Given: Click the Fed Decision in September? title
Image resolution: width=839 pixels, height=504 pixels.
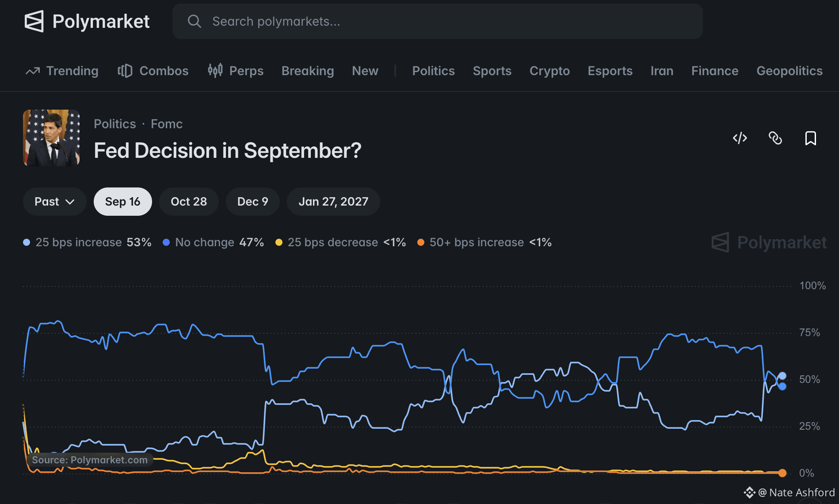Looking at the screenshot, I should click(x=228, y=151).
